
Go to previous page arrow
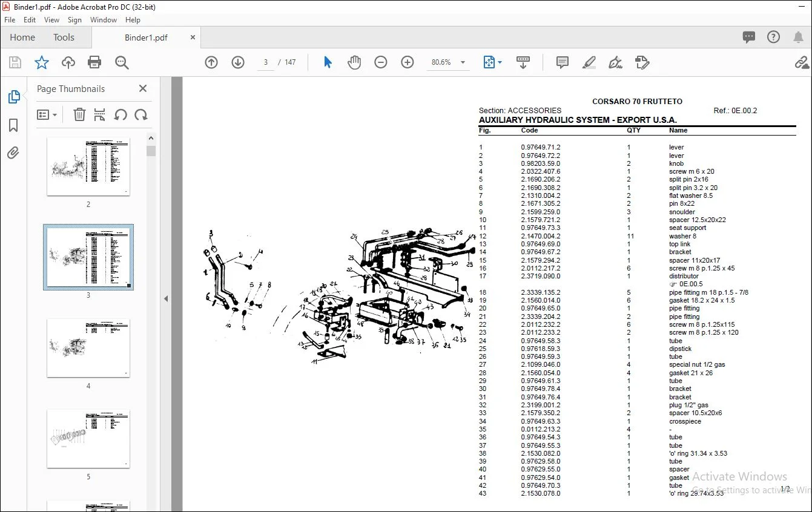pos(211,62)
